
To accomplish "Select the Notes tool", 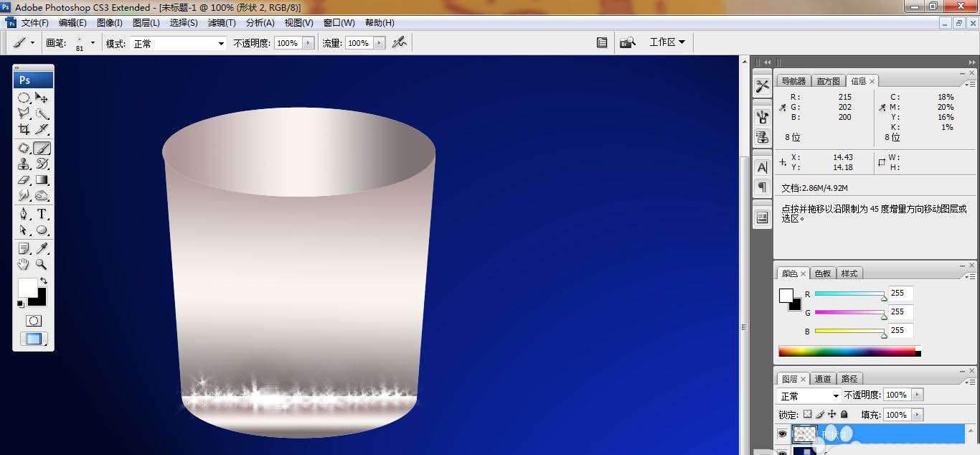I will (24, 248).
